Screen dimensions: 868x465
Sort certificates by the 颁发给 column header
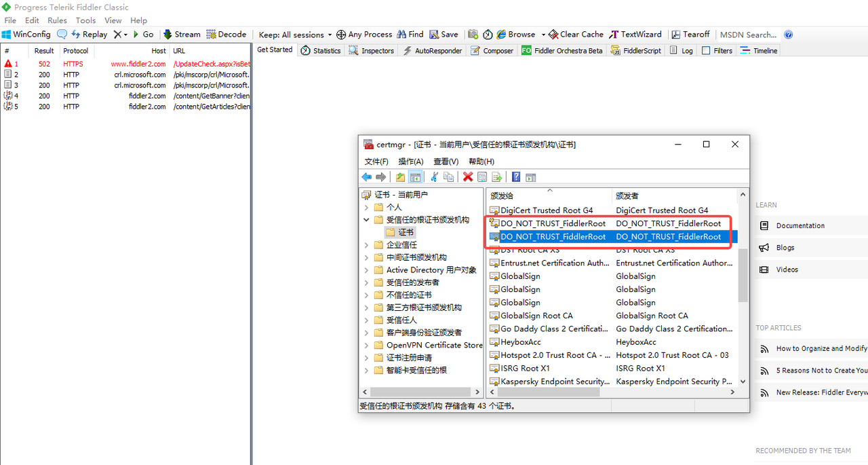pyautogui.click(x=550, y=196)
